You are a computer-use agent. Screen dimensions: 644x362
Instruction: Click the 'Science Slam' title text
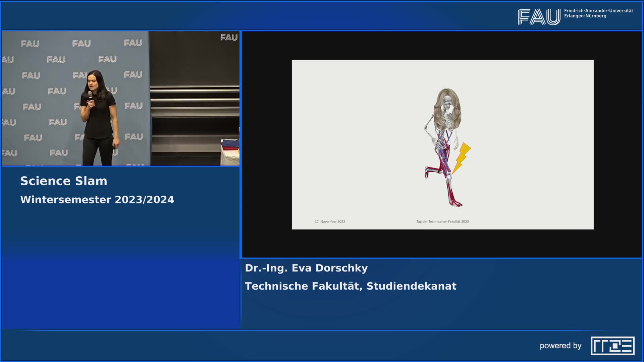tap(64, 181)
